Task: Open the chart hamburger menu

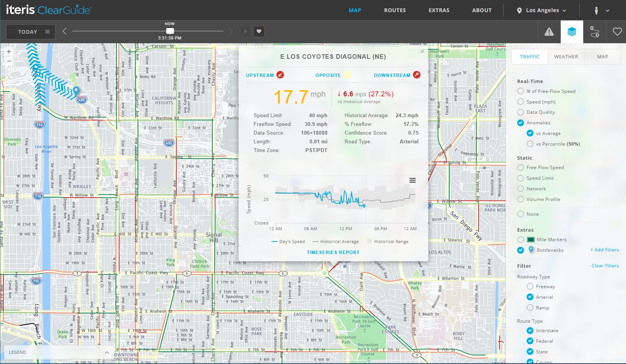Action: coord(413,180)
